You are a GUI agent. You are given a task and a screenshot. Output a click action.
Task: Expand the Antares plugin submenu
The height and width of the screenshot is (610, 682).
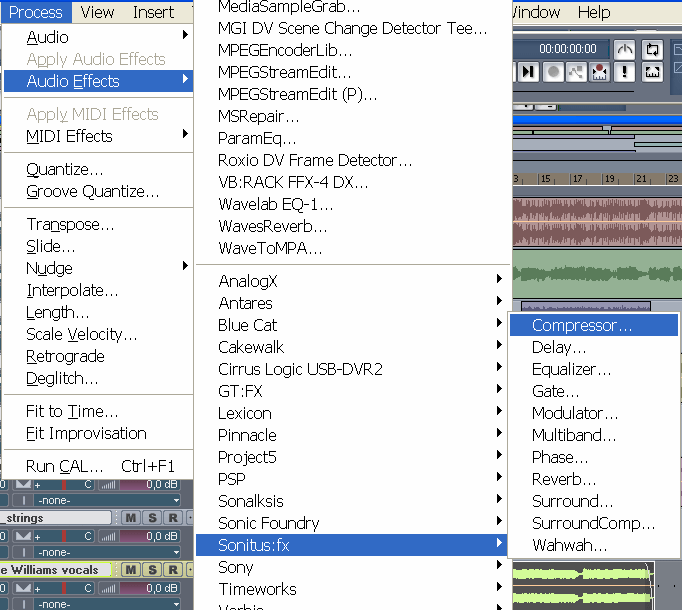(351, 303)
